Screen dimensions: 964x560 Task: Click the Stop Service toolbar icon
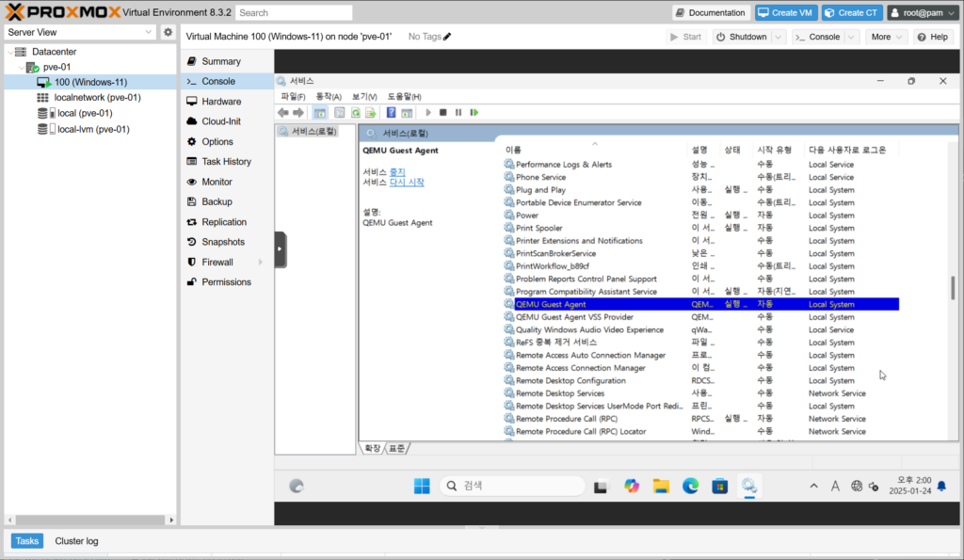click(x=442, y=113)
